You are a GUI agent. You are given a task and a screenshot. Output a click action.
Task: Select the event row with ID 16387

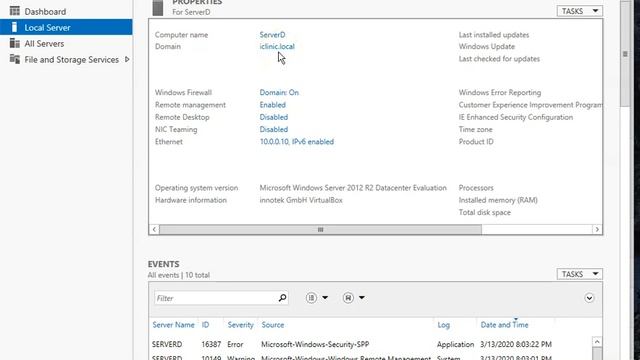[x=371, y=344]
